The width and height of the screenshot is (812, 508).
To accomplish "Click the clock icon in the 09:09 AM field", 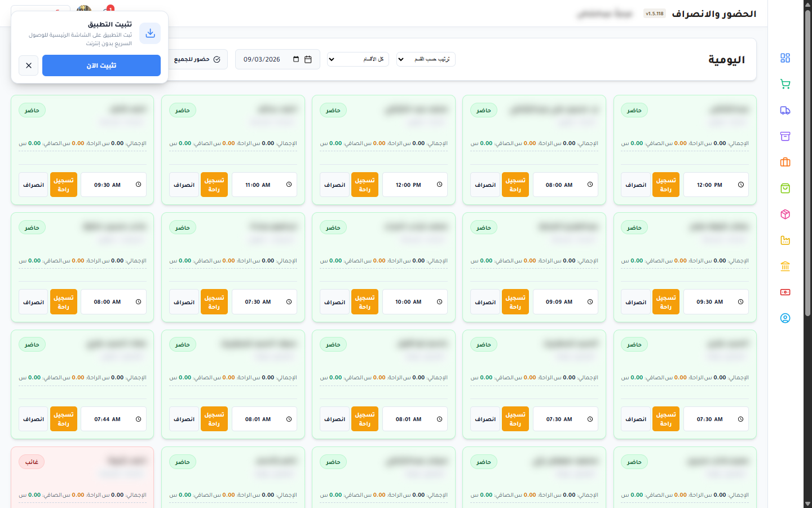I will click(x=590, y=302).
